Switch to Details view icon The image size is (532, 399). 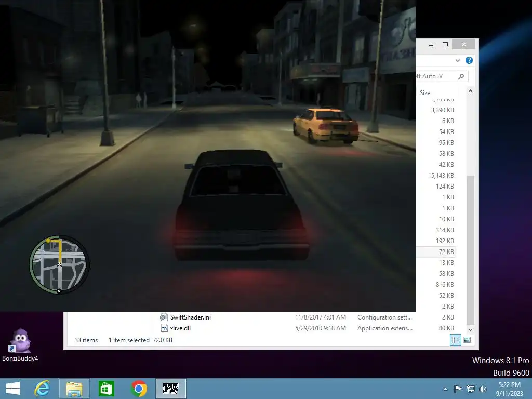tap(455, 340)
